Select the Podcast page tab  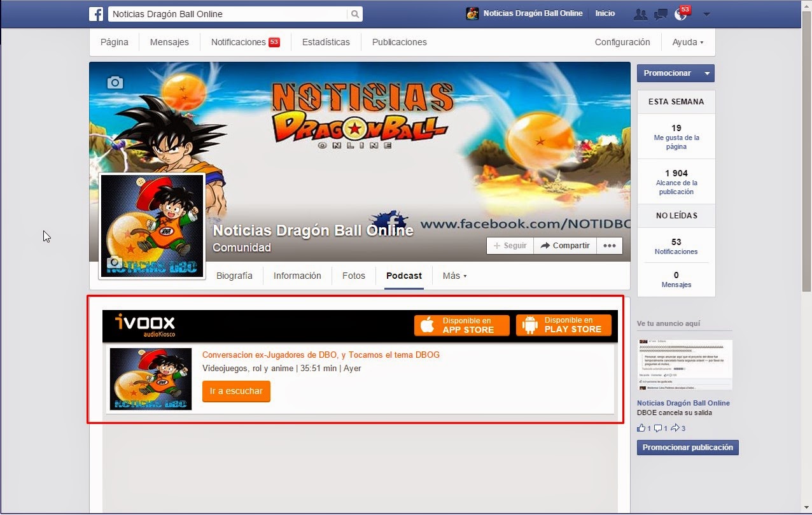point(404,276)
